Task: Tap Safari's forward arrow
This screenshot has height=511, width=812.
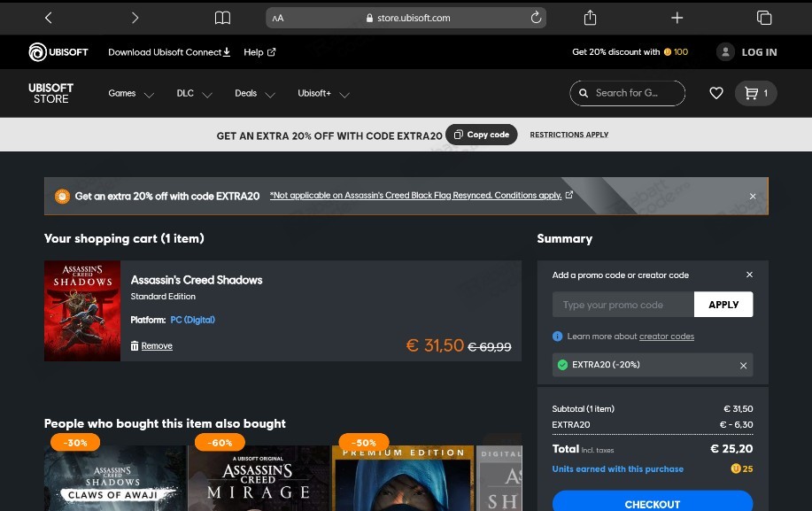Action: tap(135, 18)
